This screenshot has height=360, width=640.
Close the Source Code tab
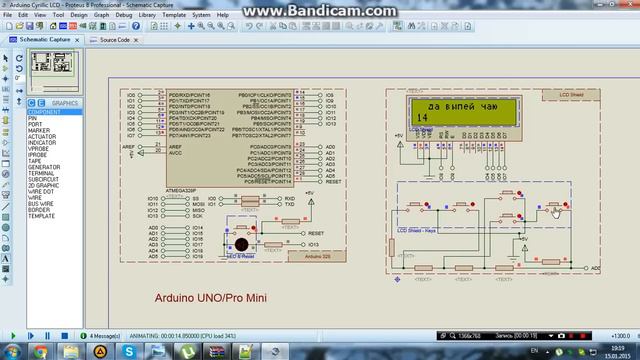136,40
